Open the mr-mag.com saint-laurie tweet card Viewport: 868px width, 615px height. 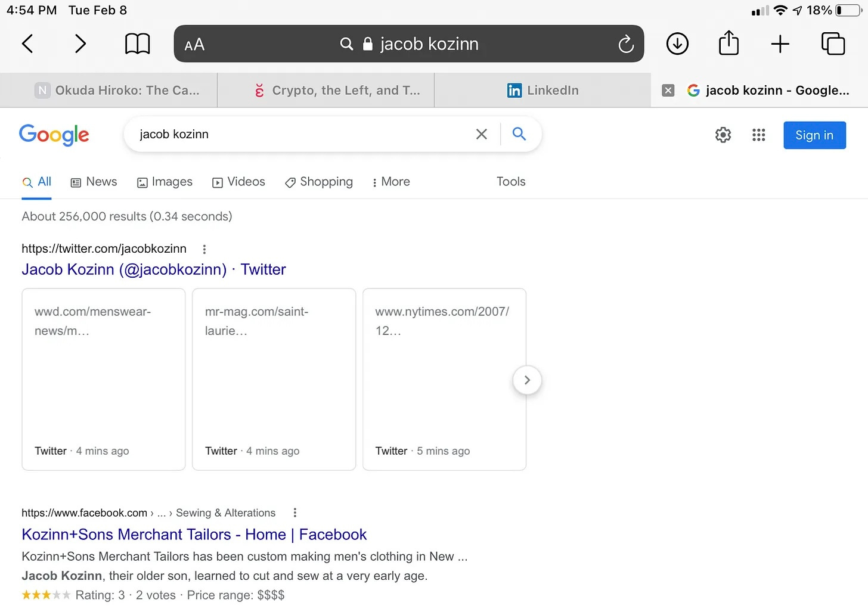click(x=274, y=380)
